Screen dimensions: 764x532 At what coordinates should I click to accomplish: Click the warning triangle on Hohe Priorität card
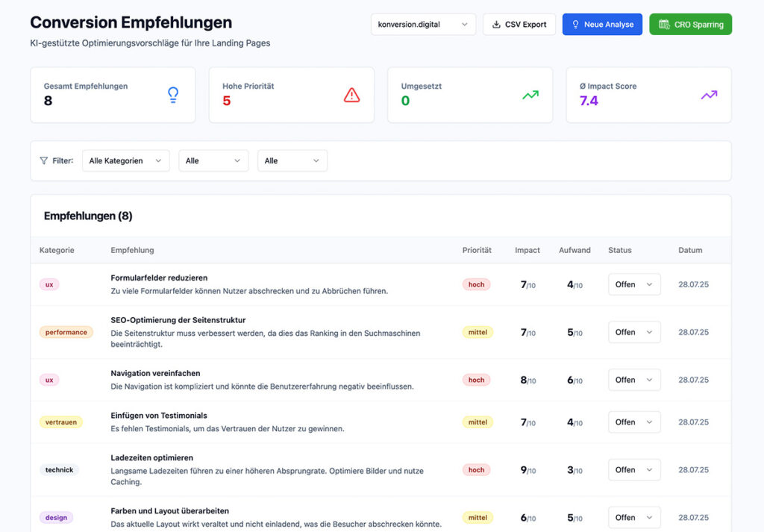(351, 95)
